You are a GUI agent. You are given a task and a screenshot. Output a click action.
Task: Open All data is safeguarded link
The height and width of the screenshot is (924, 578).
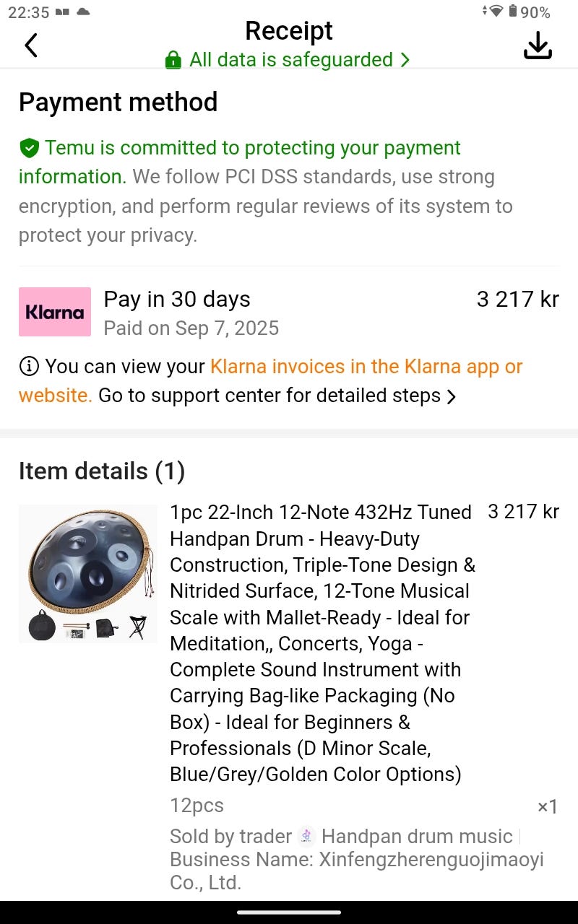click(290, 60)
